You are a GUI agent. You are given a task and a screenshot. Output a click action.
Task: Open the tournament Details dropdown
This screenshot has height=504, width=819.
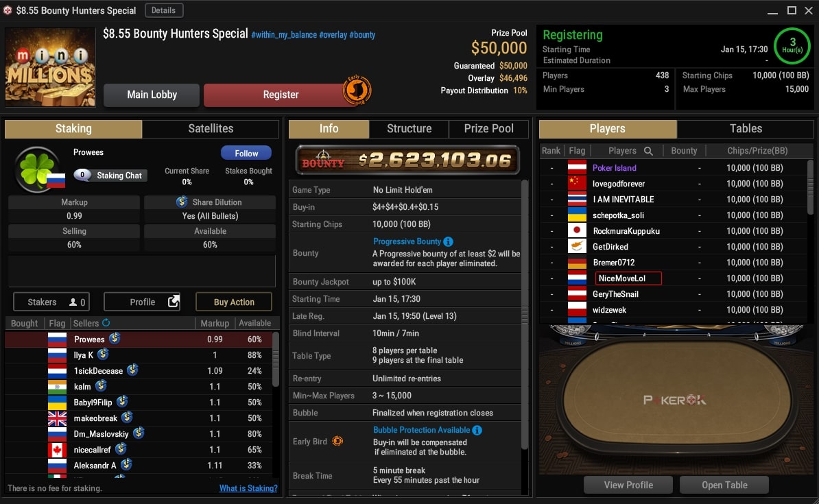point(163,10)
